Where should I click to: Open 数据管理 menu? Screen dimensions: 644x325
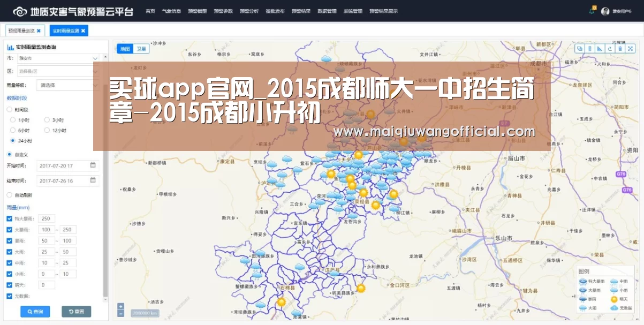point(327,11)
